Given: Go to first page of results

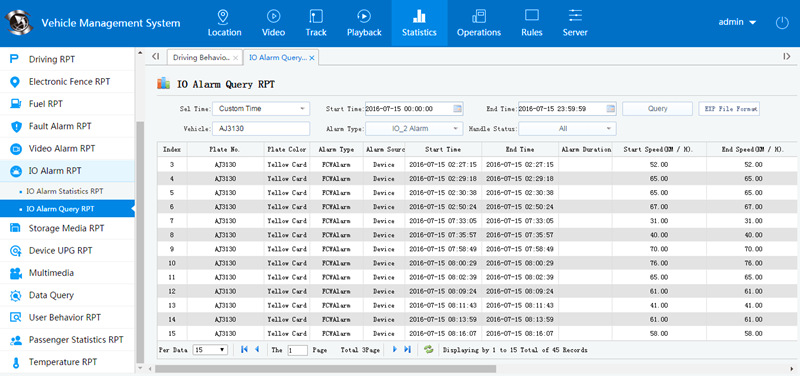Looking at the screenshot, I should 244,349.
